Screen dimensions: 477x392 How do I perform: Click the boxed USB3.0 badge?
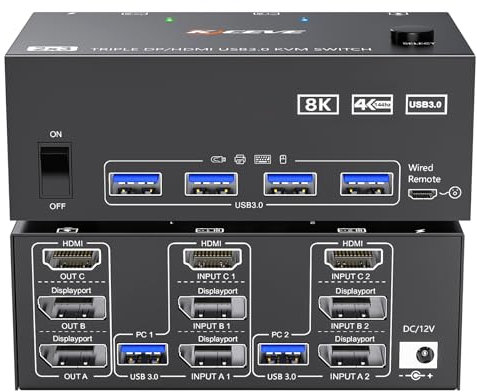[426, 104]
